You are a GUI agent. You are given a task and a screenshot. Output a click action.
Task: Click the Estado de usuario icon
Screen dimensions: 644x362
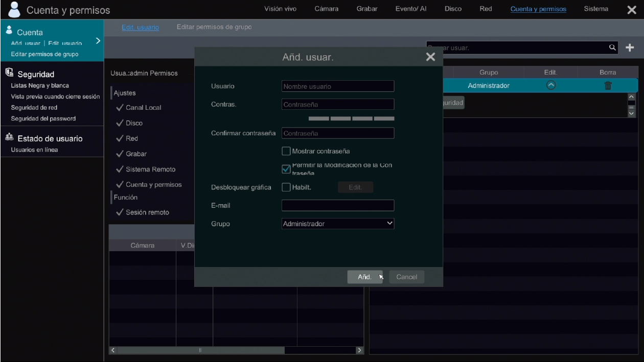coord(10,138)
